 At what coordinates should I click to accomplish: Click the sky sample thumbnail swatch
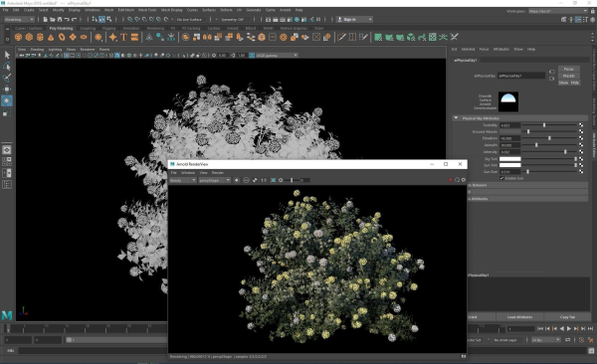[508, 101]
